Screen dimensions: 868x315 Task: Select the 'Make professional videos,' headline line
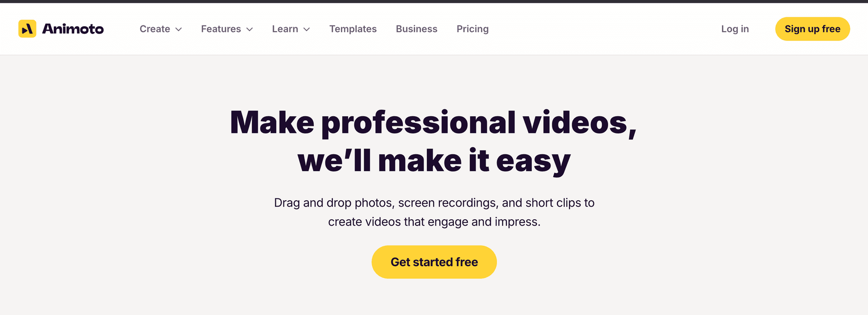[x=433, y=123]
